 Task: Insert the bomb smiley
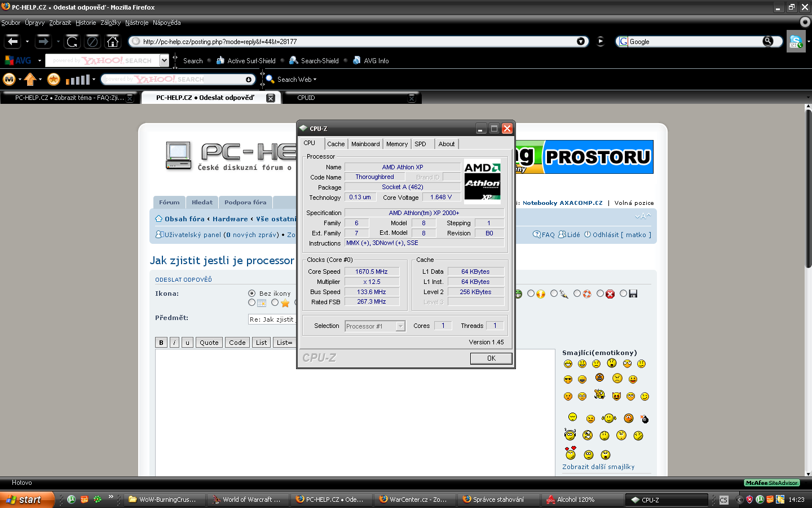pyautogui.click(x=645, y=419)
